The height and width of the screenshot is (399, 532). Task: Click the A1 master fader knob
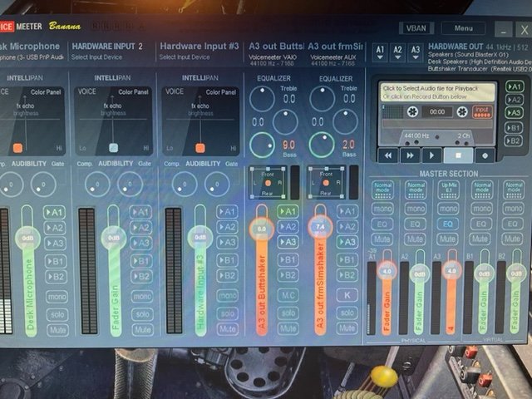pyautogui.click(x=387, y=271)
